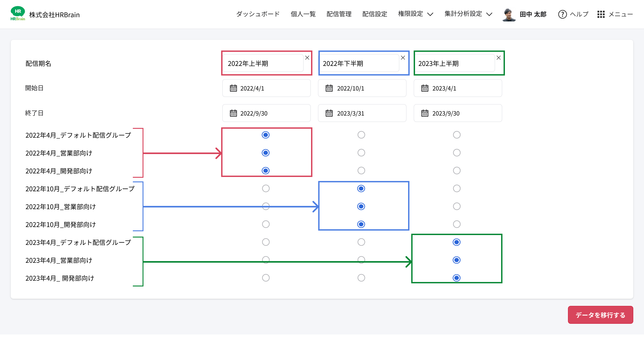Screen dimensions: 644x347
Task: Click the 2023年4月_営業部向け group label
Action: pyautogui.click(x=59, y=260)
